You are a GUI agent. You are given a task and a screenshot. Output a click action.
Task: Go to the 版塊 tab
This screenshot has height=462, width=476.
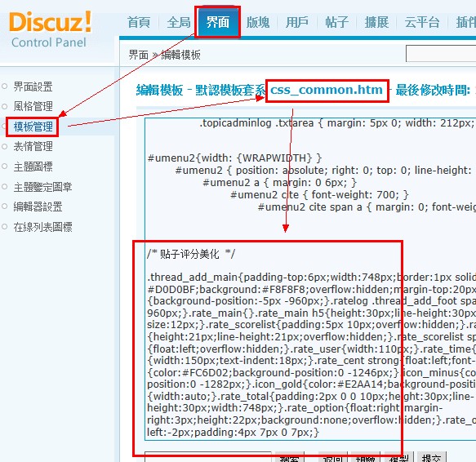[258, 23]
